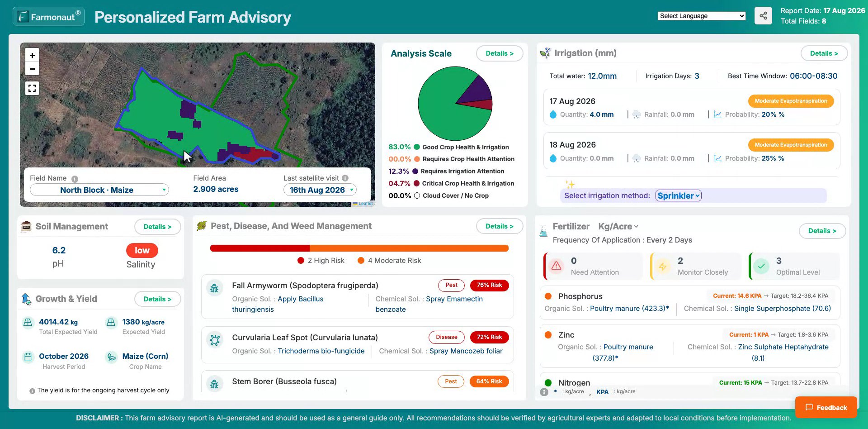This screenshot has height=429, width=868.
Task: Click the pest risk level bar
Action: pos(359,248)
